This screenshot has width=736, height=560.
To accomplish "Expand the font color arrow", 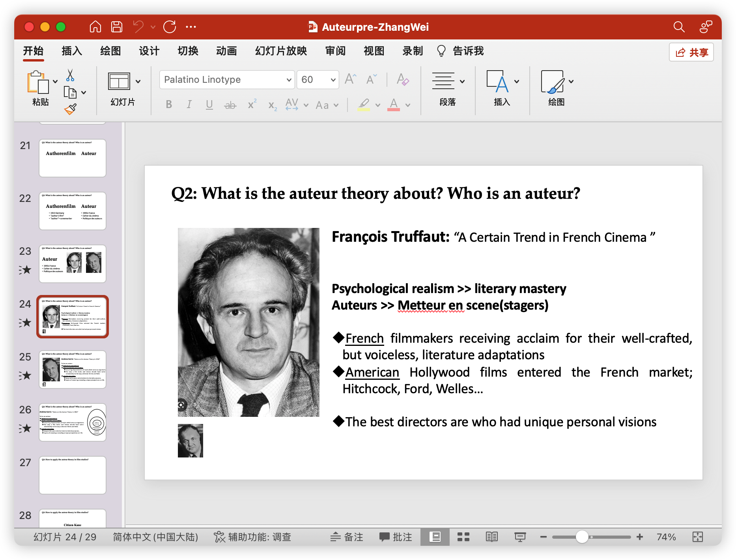I will point(408,105).
